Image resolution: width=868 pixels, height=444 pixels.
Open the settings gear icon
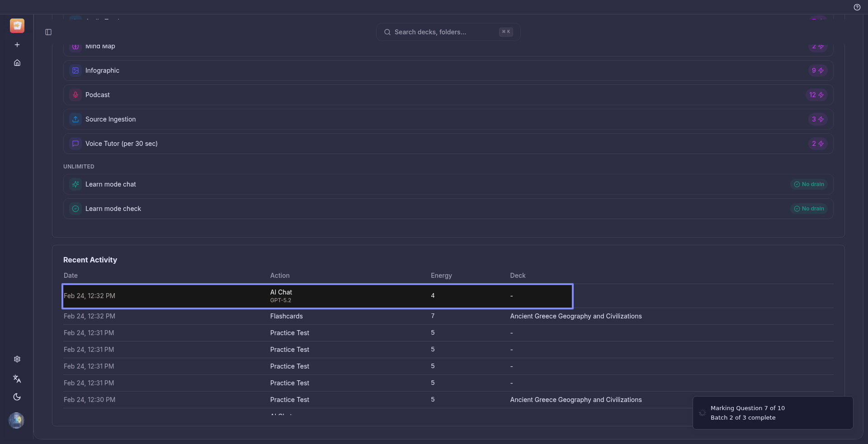click(17, 359)
